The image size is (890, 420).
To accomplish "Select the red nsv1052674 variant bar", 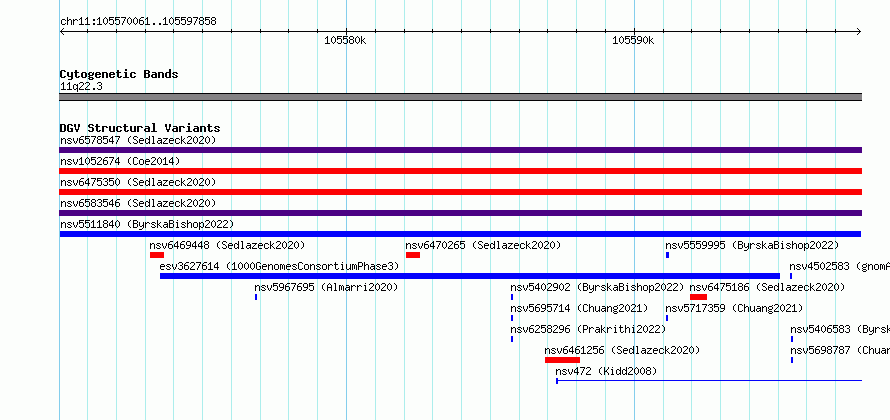I will 460,171.
